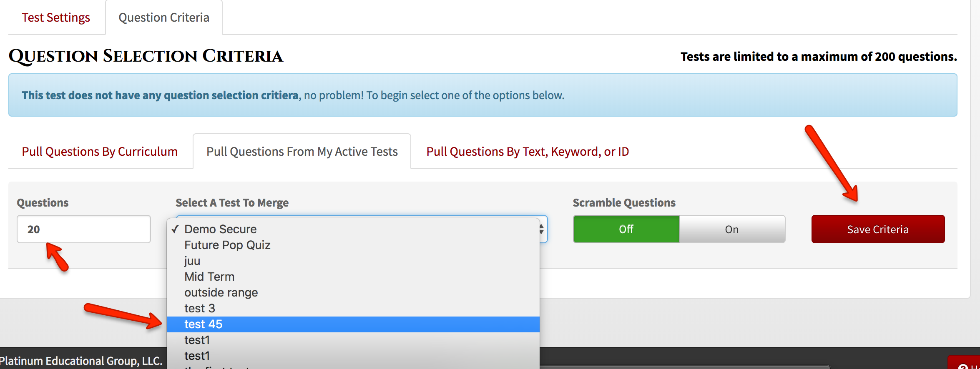Open the Test Settings tab
Viewport: 980px width, 369px height.
coord(56,17)
